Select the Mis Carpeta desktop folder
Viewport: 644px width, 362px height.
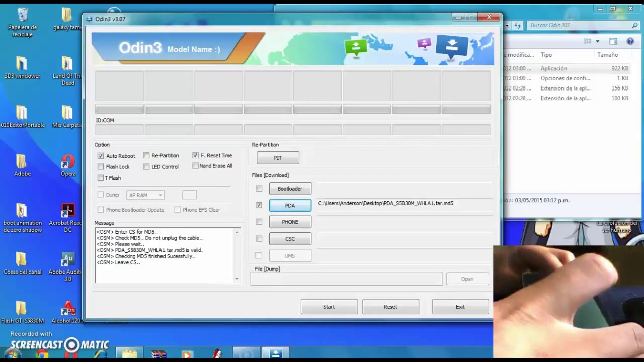pyautogui.click(x=67, y=117)
